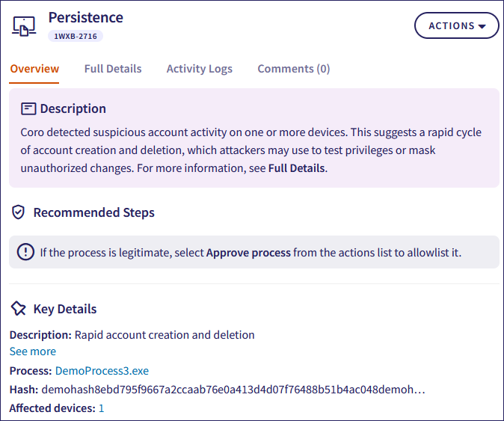Click the exclamation alert icon in recommendation
This screenshot has height=421, width=504.
pyautogui.click(x=25, y=252)
